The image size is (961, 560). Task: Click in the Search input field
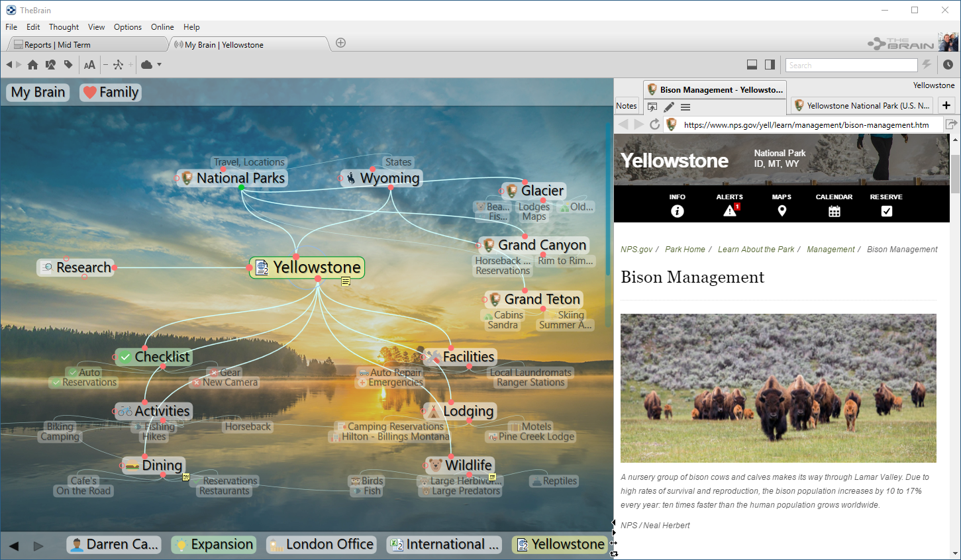coord(851,65)
